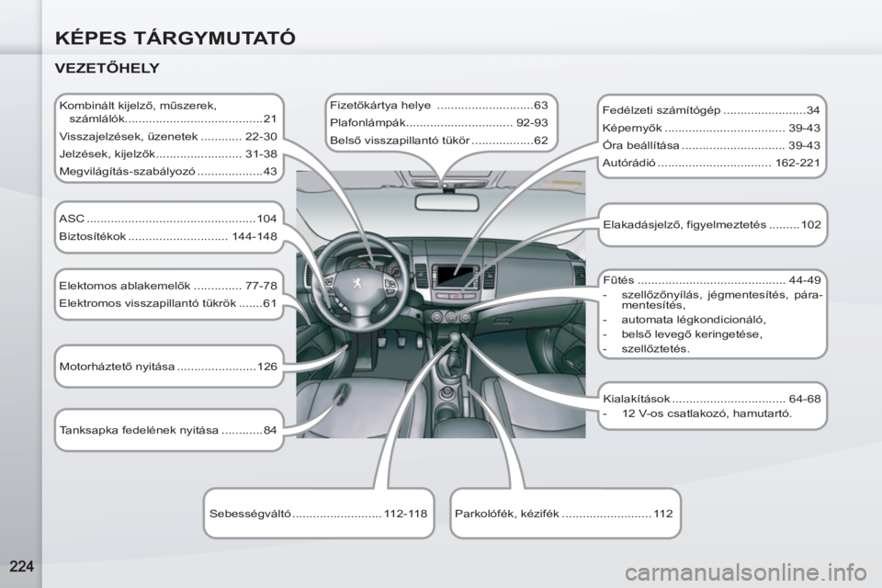The image size is (882, 588).
Task: Click 'Képernyők 39-43' entry
Action: pyautogui.click(x=711, y=128)
